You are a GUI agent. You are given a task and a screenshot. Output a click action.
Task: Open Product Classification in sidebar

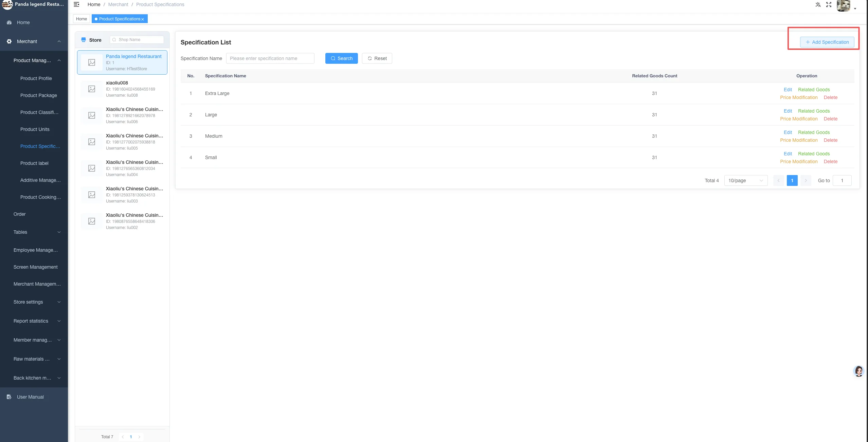point(39,112)
